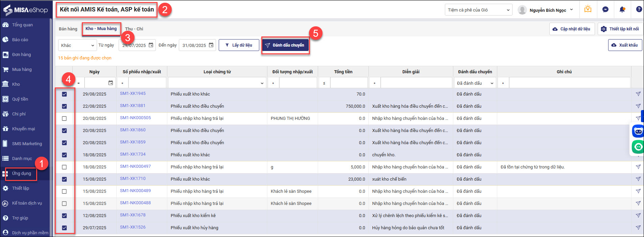644x237 pixels.
Task: Uncheck the checkbox for SM1-XK1945 row
Action: pyautogui.click(x=64, y=94)
